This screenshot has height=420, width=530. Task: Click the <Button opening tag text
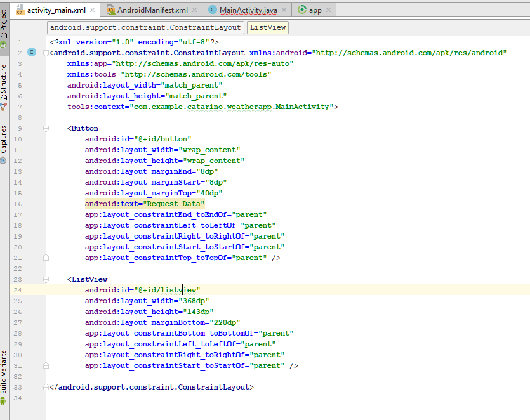tap(83, 128)
